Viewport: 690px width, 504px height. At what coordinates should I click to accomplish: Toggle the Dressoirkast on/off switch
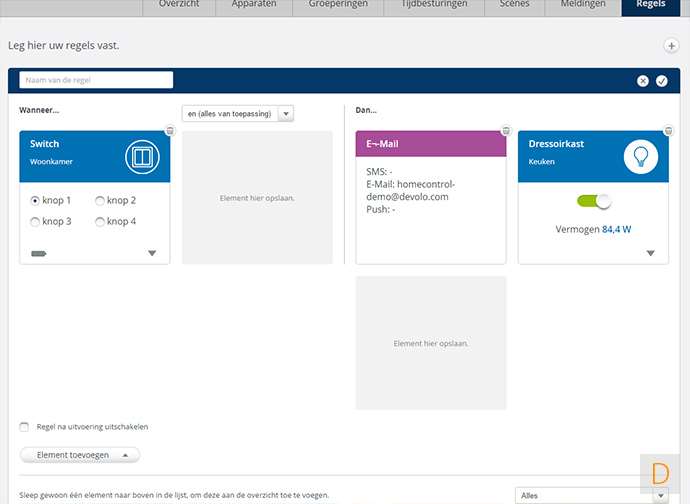[594, 202]
